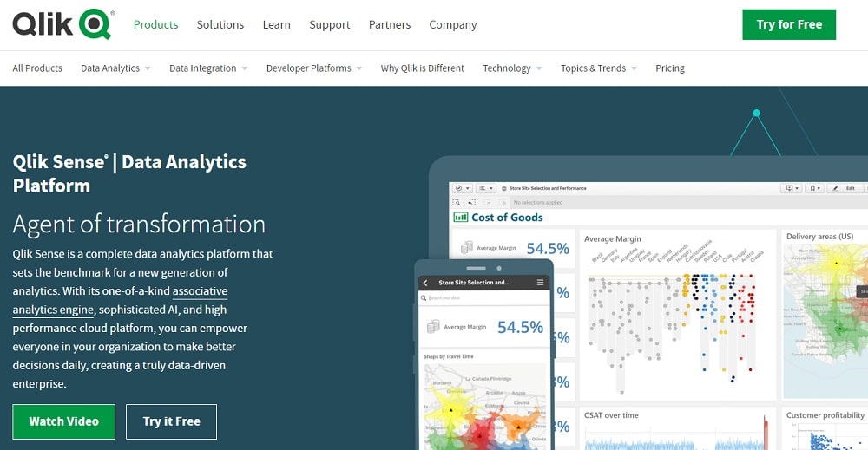Click the green bar chart icon by Cost of Goods
The width and height of the screenshot is (868, 450).
(x=461, y=218)
